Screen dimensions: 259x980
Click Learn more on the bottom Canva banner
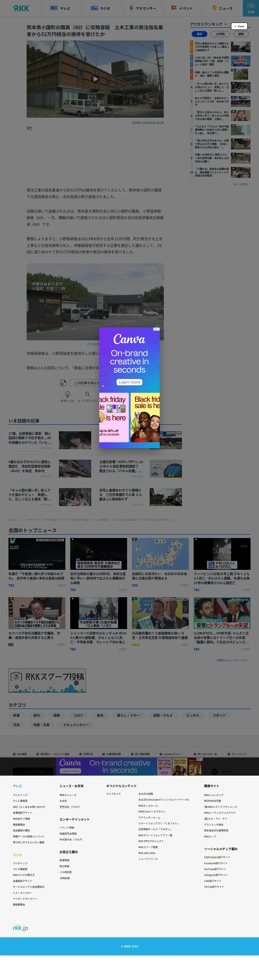pos(70,771)
